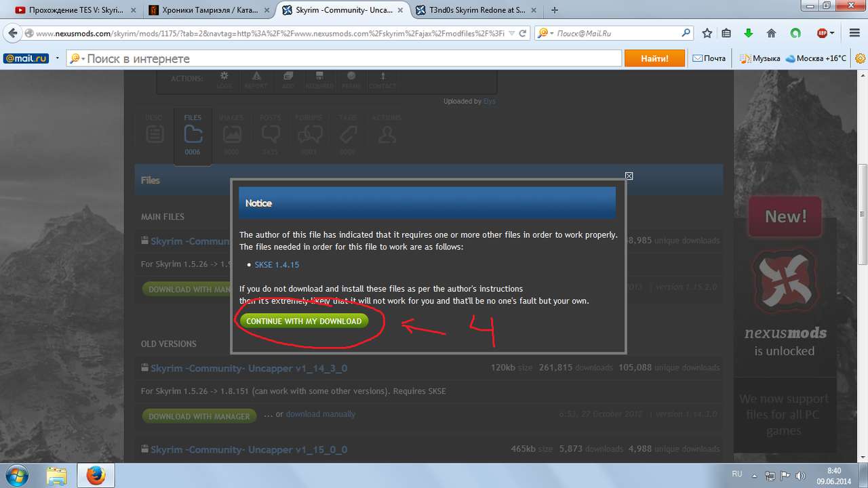Image resolution: width=868 pixels, height=488 pixels.
Task: Click Download With Manager for v1_14_3_0
Action: coord(199,416)
